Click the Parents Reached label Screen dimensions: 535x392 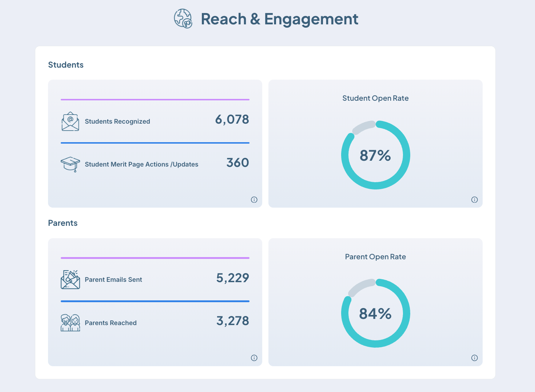coord(111,323)
